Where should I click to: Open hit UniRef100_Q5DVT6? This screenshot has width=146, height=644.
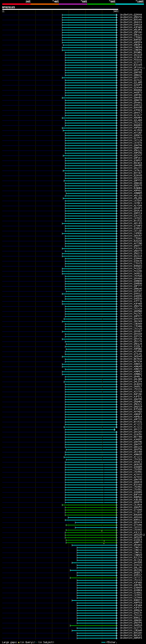(131, 17)
